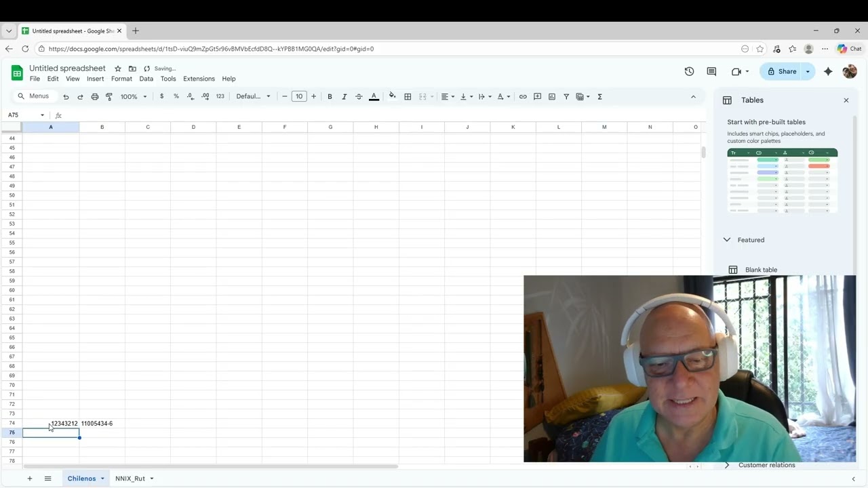Click pre-built tables preview thumbnail

[783, 181]
